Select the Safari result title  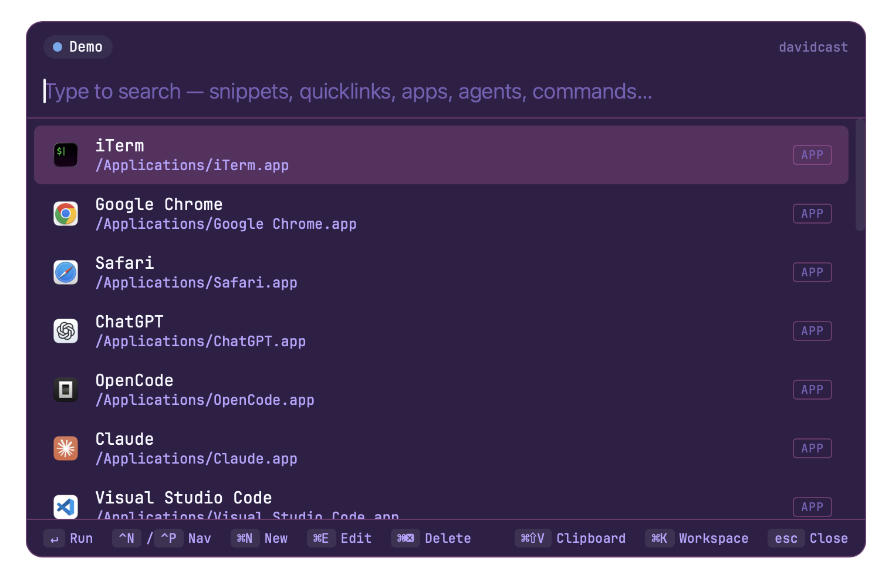[124, 263]
